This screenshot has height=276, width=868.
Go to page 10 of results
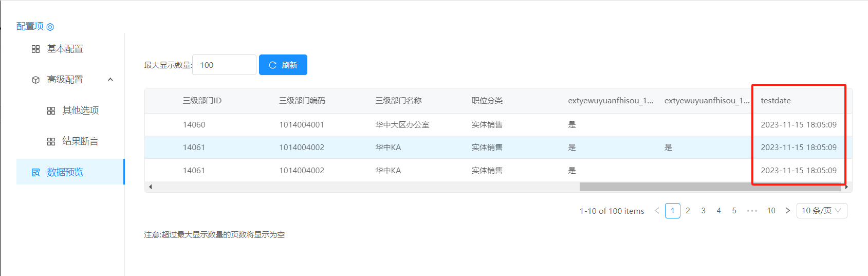click(771, 211)
